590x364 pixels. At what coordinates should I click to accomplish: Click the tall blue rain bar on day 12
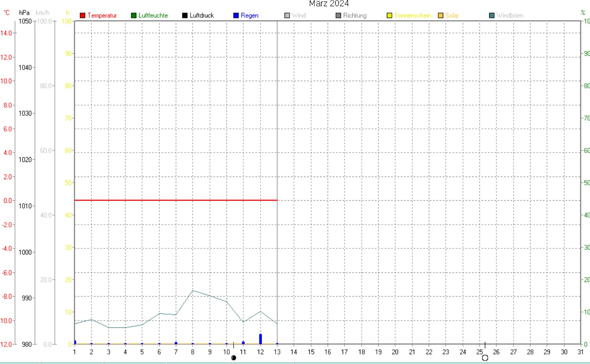(x=261, y=339)
